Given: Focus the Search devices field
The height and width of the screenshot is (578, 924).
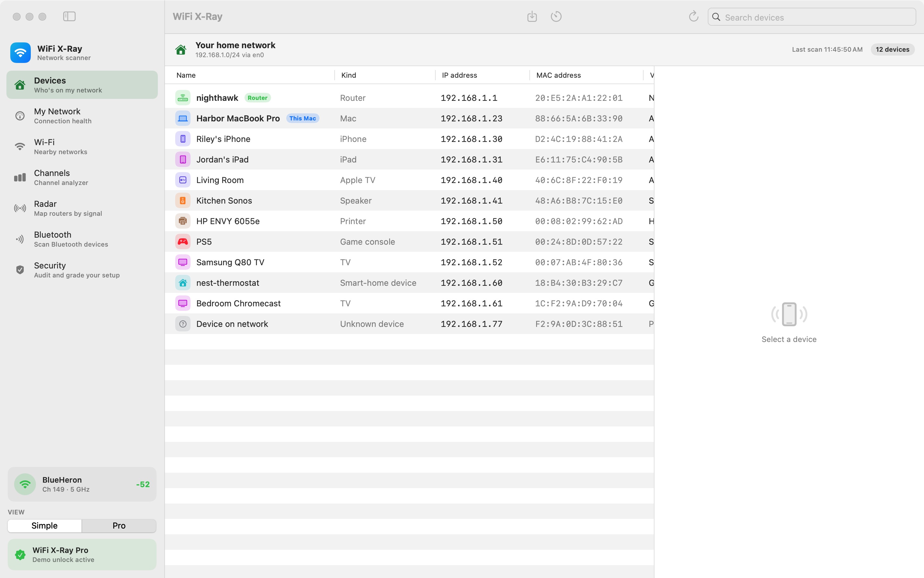Looking at the screenshot, I should pyautogui.click(x=811, y=17).
